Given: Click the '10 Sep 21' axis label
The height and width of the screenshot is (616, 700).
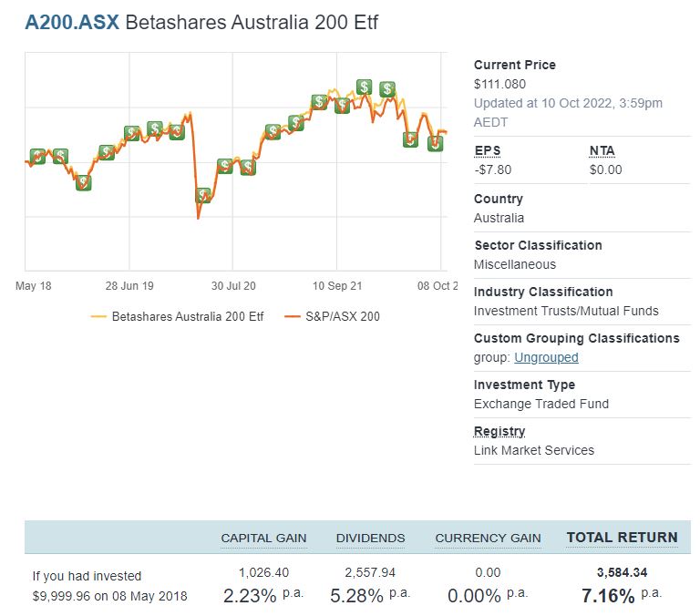Looking at the screenshot, I should (x=337, y=286).
